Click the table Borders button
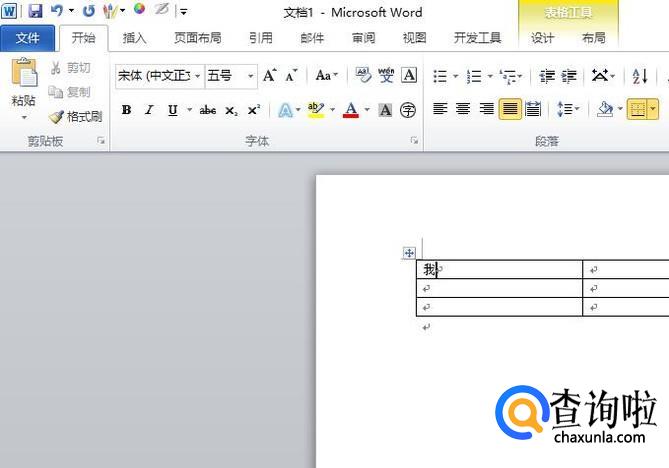This screenshot has height=468, width=669. point(637,110)
